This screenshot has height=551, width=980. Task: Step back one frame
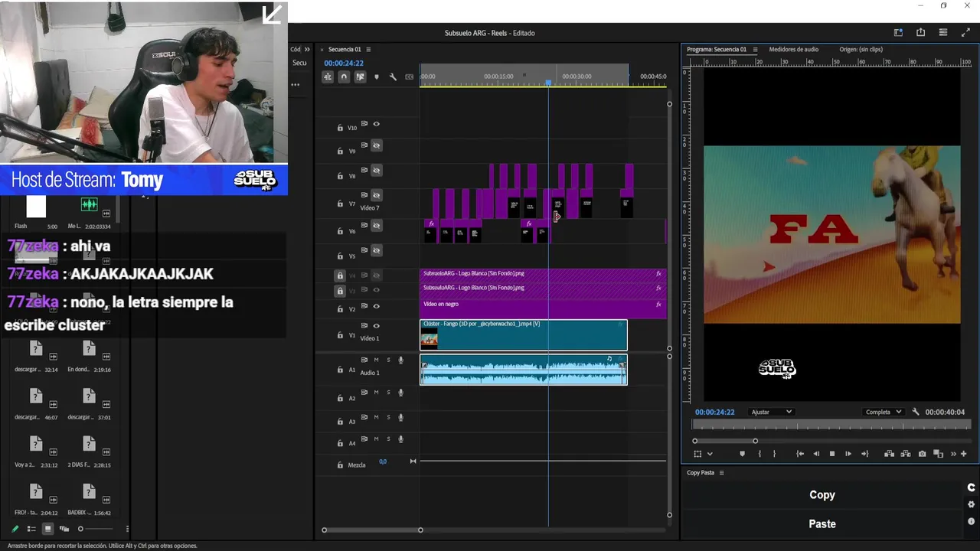[x=816, y=454]
